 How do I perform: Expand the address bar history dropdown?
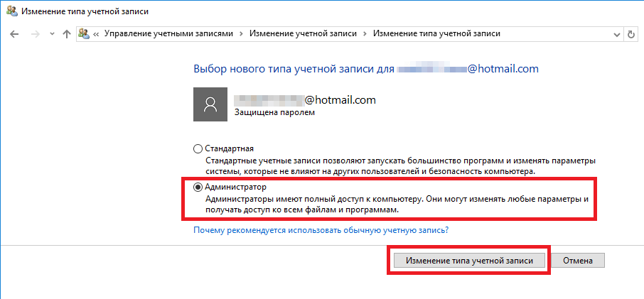pyautogui.click(x=616, y=33)
